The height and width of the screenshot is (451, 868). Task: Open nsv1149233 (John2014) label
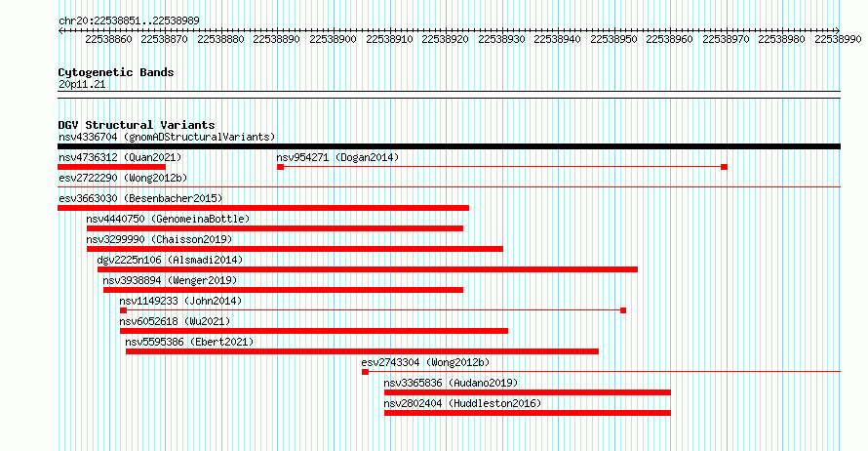coord(181,301)
